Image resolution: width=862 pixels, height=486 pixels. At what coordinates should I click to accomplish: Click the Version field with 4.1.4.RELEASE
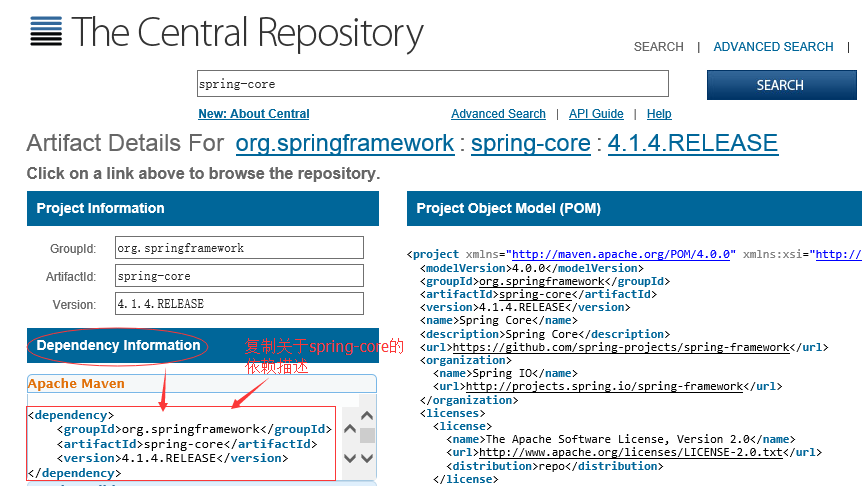point(239,303)
